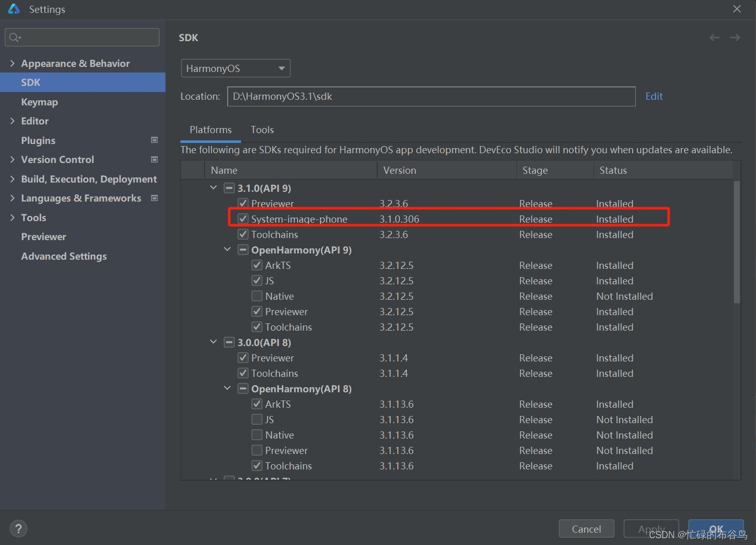Expand the Tools settings section
Viewport: 756px width, 545px height.
[12, 217]
